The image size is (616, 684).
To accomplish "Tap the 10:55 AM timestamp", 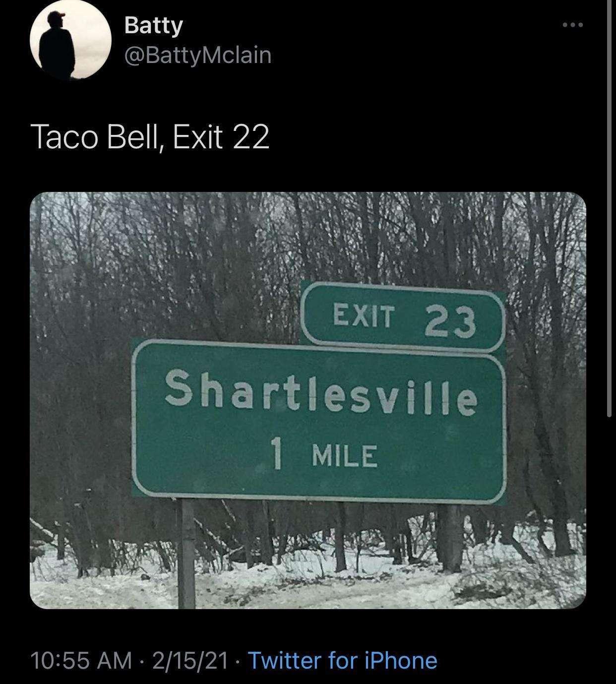I will pos(81,661).
